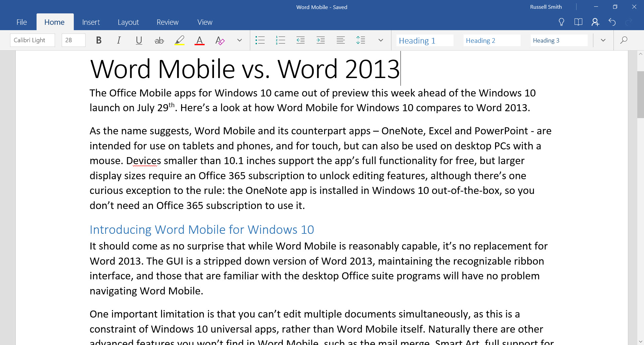Click scrollbar up arrow

pyautogui.click(x=640, y=54)
